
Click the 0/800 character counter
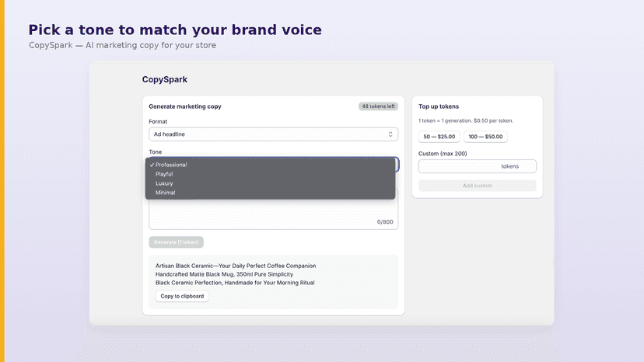(385, 222)
